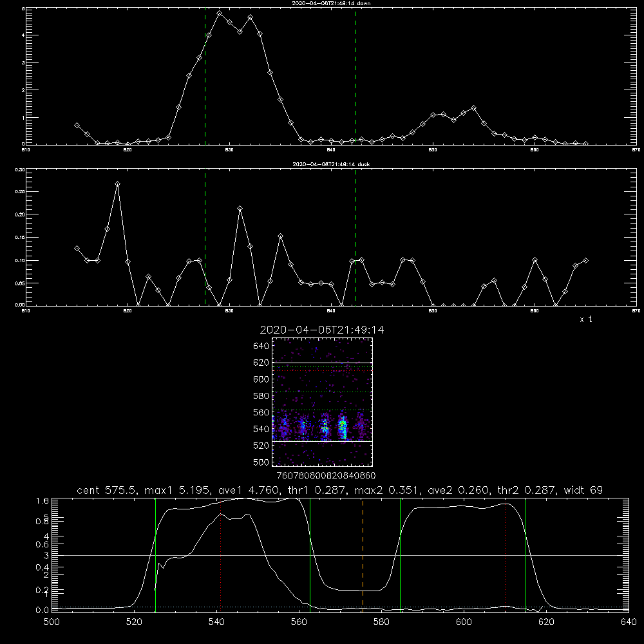Click the bottom plot x-axis label '600'
The height and width of the screenshot is (644, 644).
tap(464, 622)
